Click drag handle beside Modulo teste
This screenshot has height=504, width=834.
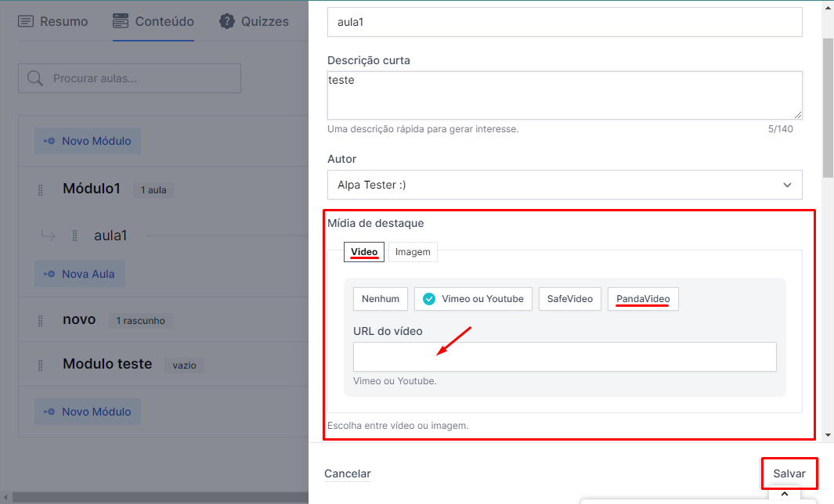click(40, 365)
